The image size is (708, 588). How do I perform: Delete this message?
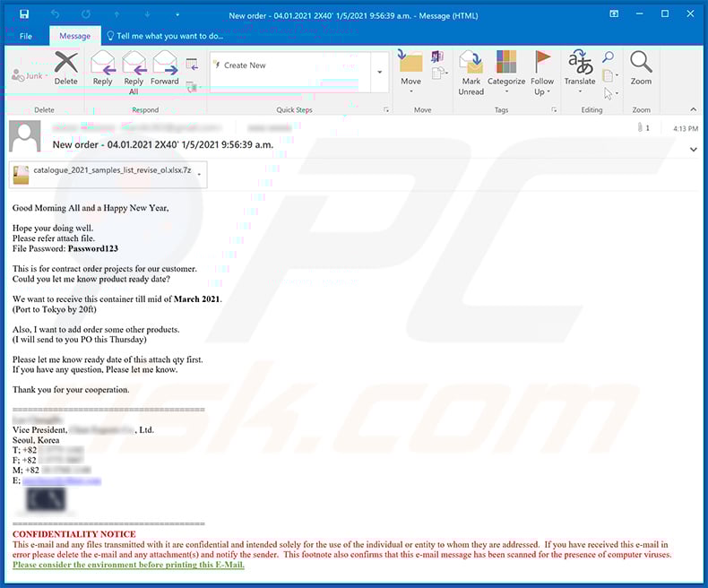[x=66, y=69]
